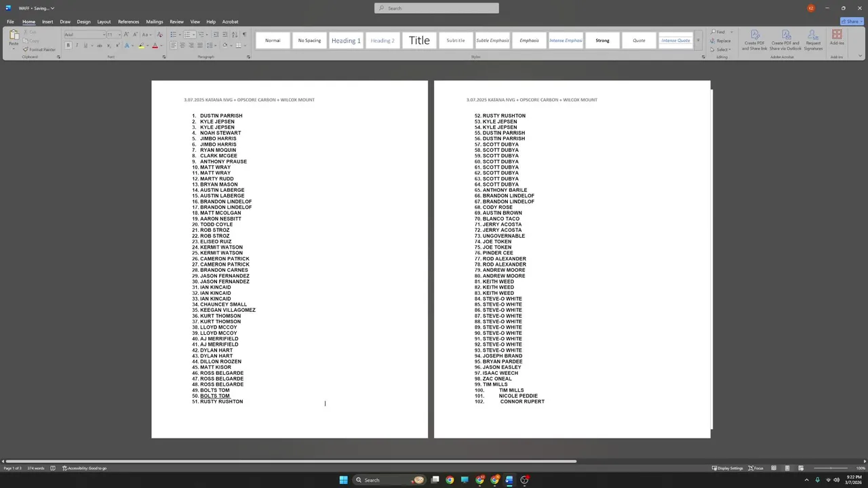
Task: Open the Add-ins gallery
Action: pyautogui.click(x=837, y=38)
